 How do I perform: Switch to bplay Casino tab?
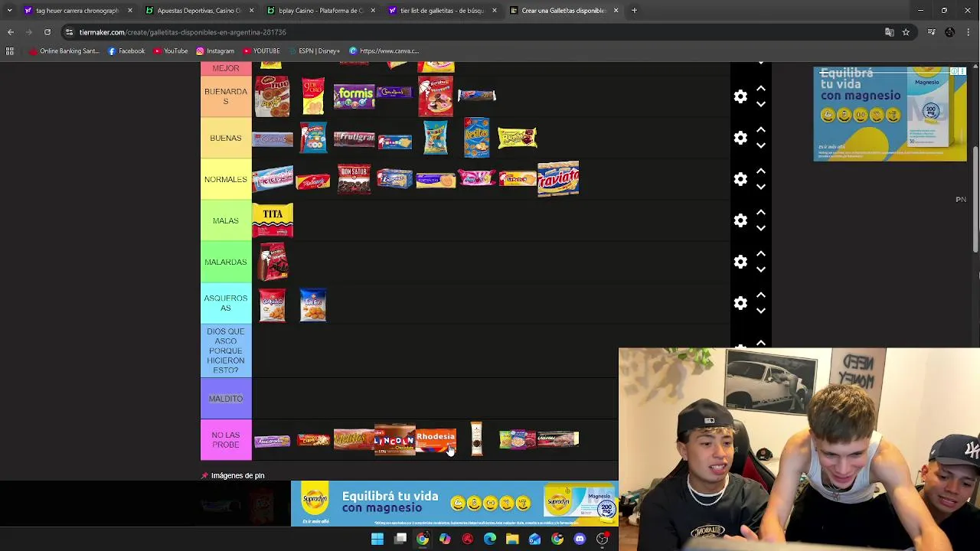[x=320, y=11]
